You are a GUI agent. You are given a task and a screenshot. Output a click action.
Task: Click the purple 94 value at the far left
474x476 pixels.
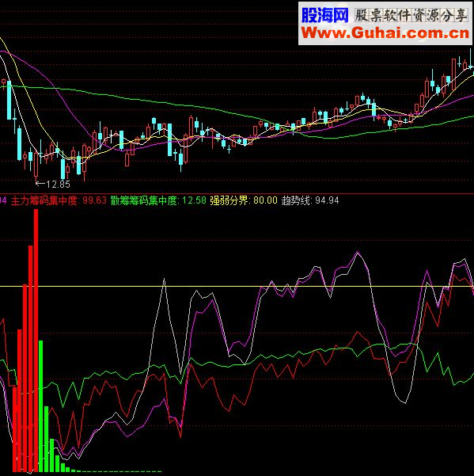(x=3, y=200)
